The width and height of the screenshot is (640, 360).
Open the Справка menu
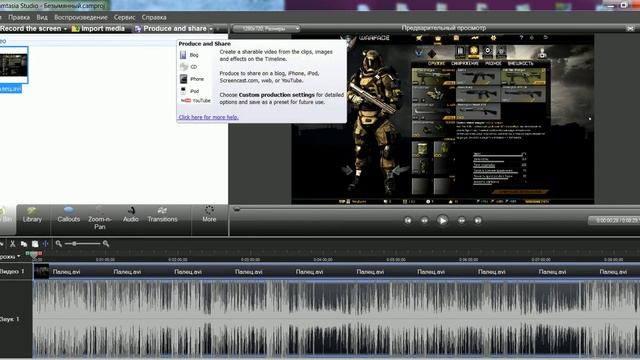(x=154, y=17)
